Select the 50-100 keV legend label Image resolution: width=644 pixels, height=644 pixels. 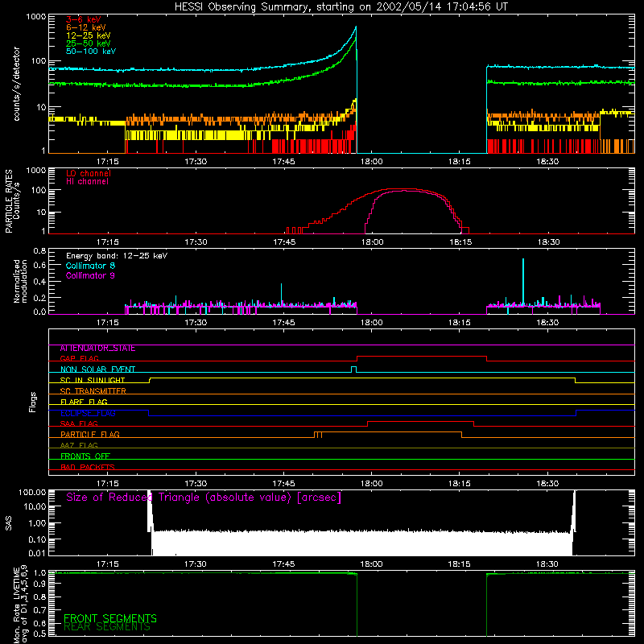[91, 52]
